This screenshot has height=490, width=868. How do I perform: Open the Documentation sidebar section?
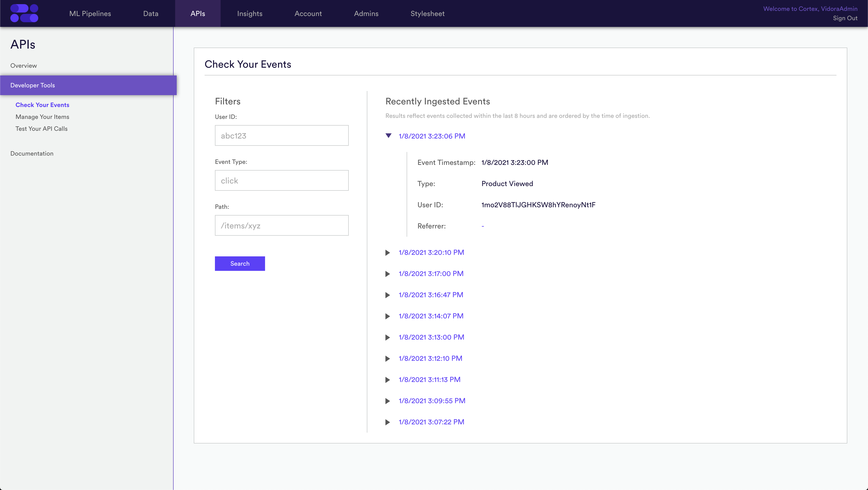(32, 154)
